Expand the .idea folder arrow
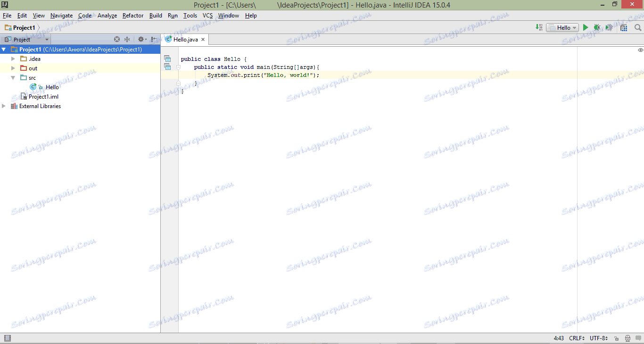The width and height of the screenshot is (644, 344). tap(13, 59)
